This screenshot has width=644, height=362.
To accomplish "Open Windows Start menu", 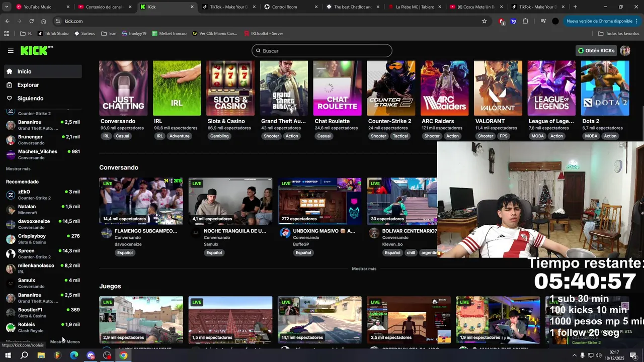I will click(8, 355).
